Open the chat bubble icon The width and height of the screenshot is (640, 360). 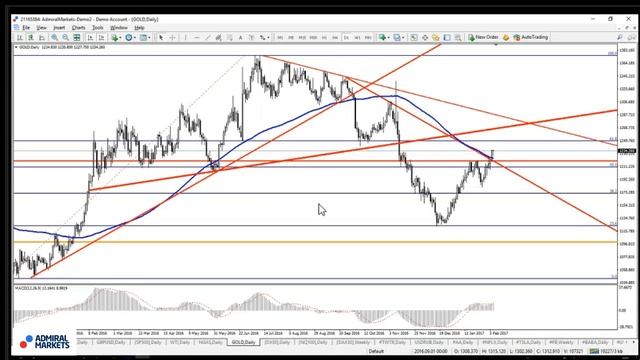632,38
